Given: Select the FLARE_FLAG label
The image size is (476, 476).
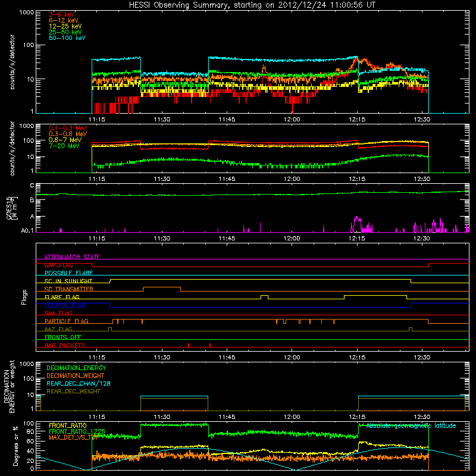Looking at the screenshot, I should [x=62, y=297].
